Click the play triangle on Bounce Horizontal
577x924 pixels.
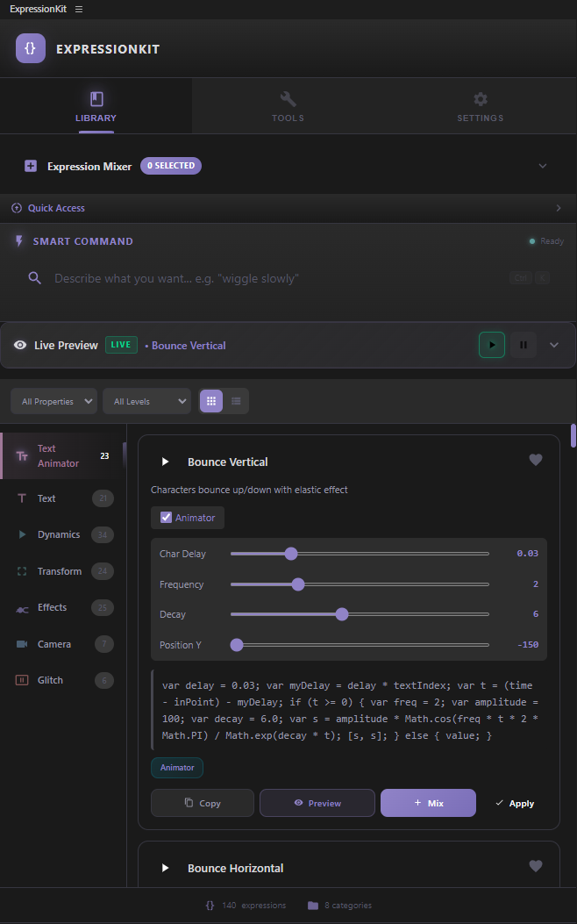click(166, 868)
